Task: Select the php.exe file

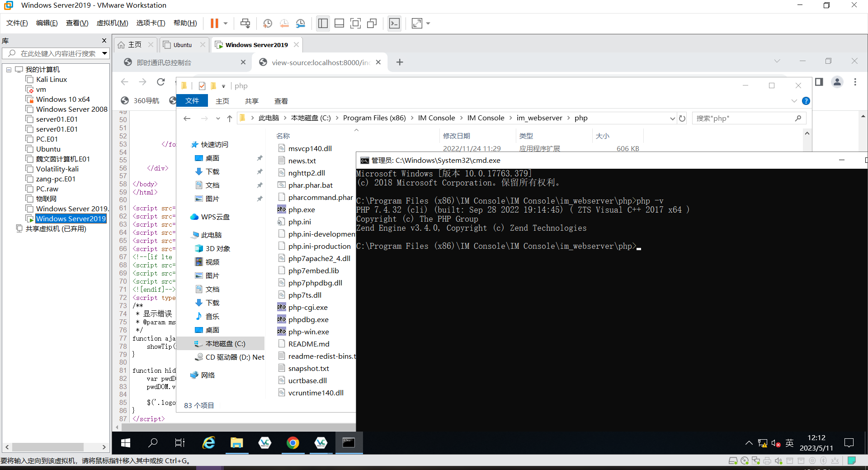Action: click(296, 210)
